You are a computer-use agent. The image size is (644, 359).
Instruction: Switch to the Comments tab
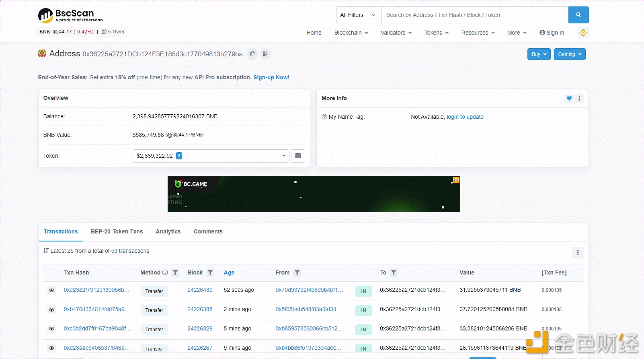coord(208,231)
